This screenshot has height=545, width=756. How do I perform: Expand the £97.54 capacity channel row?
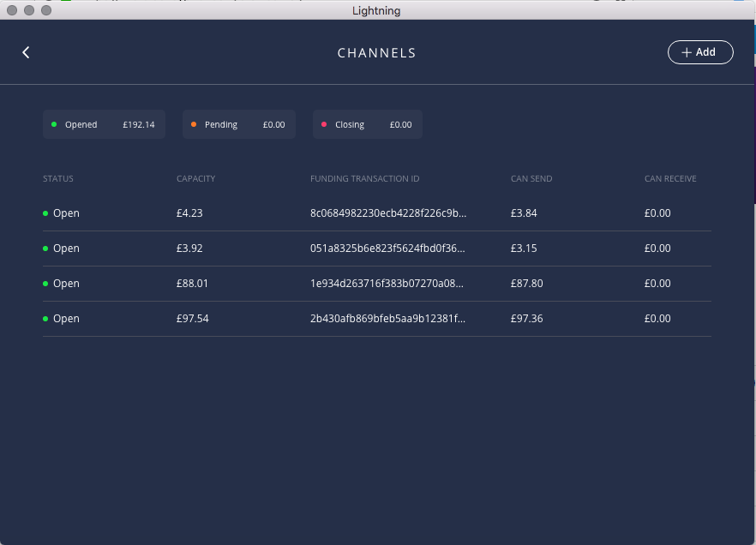coord(377,318)
